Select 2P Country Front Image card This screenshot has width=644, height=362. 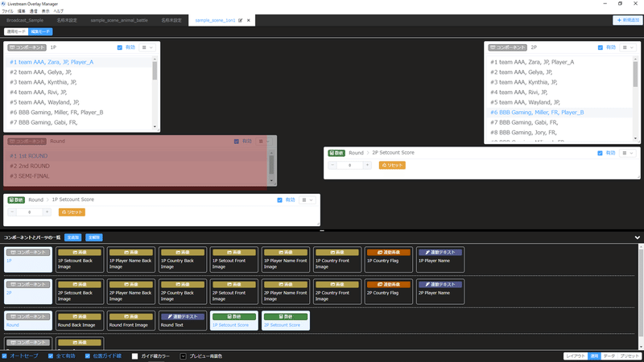337,292
